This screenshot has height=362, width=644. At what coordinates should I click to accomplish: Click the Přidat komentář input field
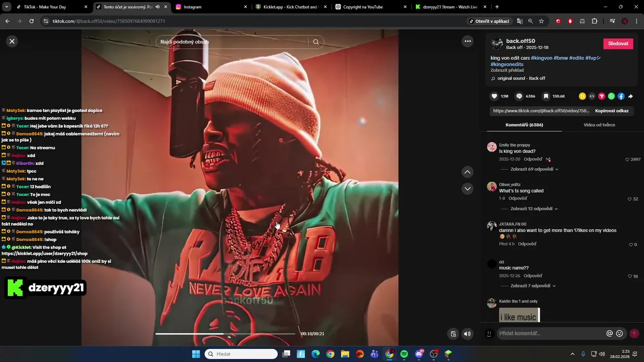(x=552, y=333)
